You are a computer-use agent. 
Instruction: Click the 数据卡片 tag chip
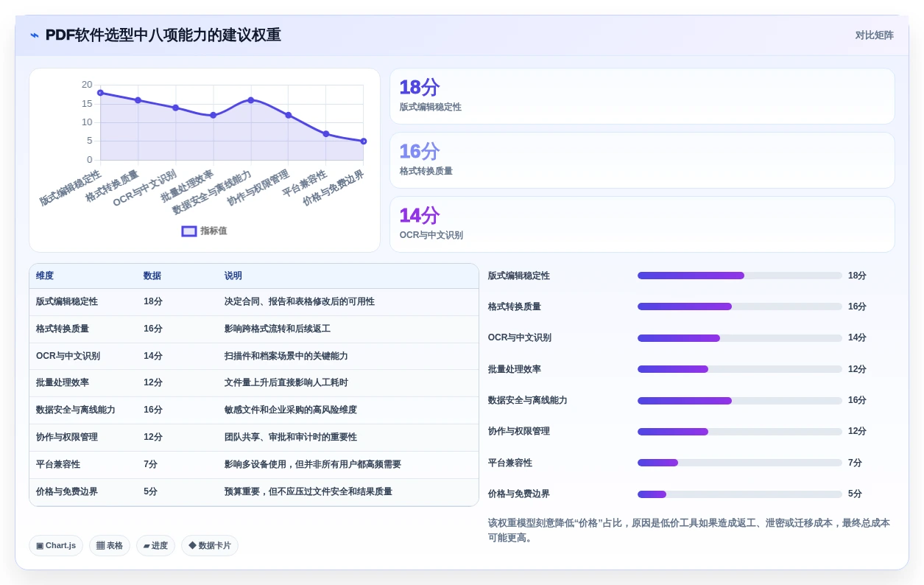point(210,546)
